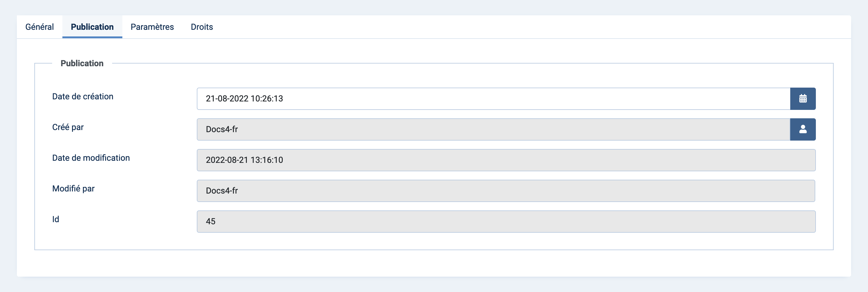Open the calendar picker for creation date
Screen dimensions: 868x292
(x=803, y=98)
